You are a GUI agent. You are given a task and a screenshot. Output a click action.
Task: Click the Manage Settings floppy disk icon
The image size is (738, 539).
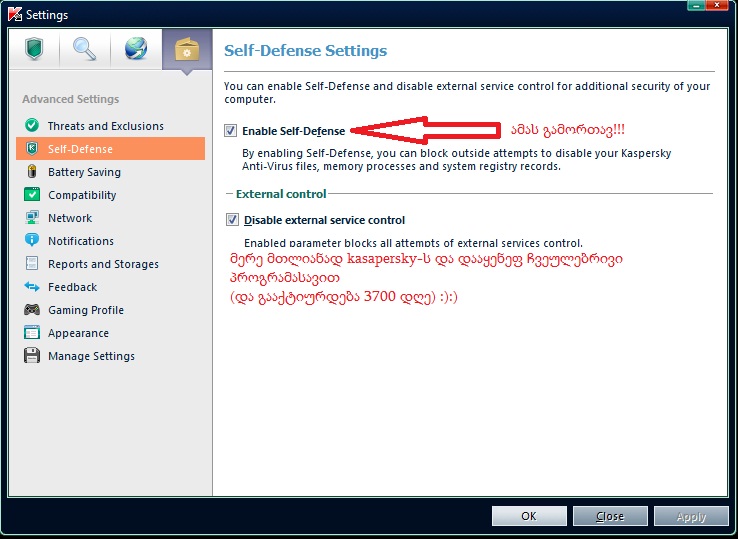(32, 355)
